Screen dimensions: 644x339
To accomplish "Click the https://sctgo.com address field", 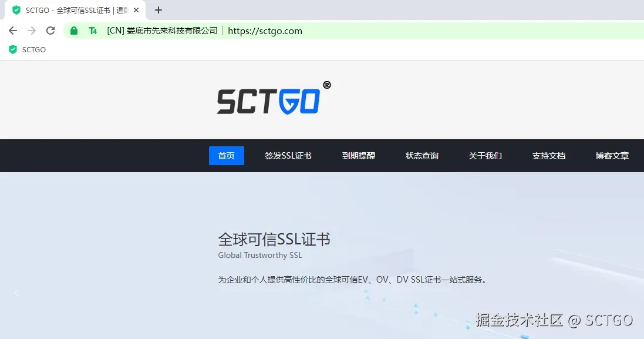I will point(265,31).
